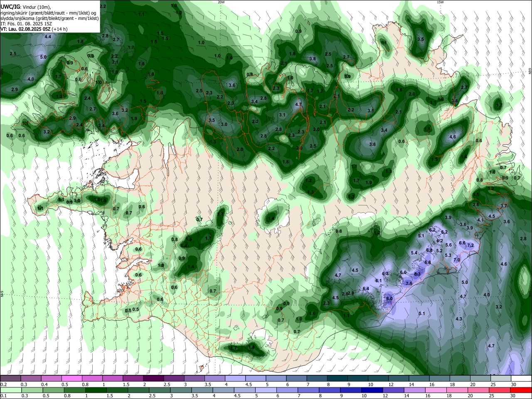Click the 5.4 precipitation value
Image resolution: width=532 pixels, height=399 pixels.
click(x=414, y=253)
